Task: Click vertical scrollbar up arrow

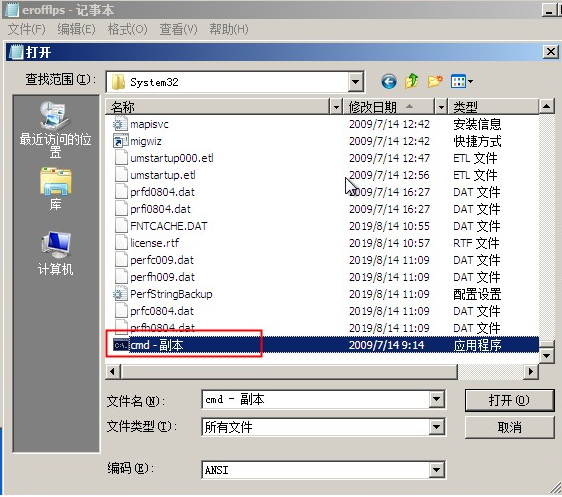Action: click(x=547, y=106)
